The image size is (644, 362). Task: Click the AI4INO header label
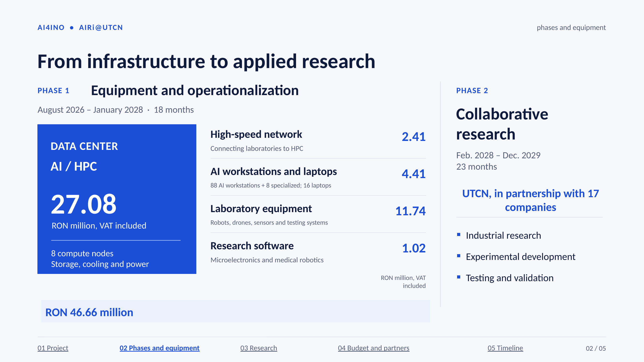click(x=51, y=28)
